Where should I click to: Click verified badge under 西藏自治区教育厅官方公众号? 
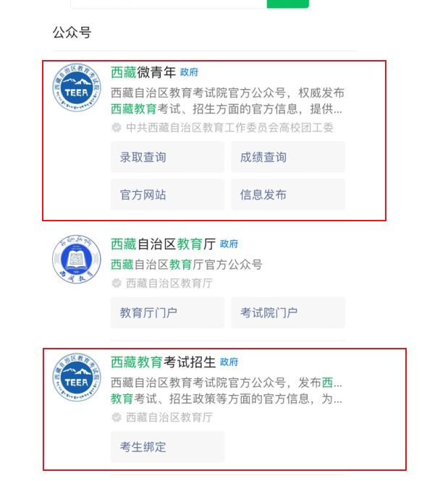(117, 283)
